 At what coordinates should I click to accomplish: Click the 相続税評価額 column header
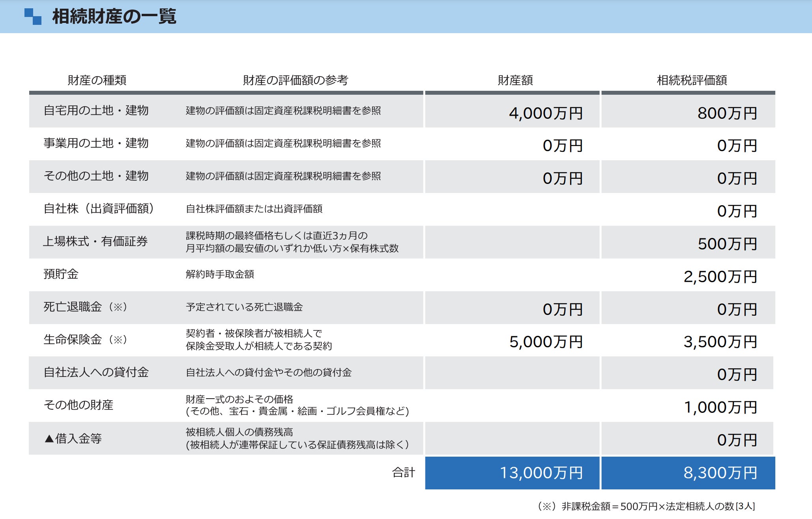click(691, 80)
